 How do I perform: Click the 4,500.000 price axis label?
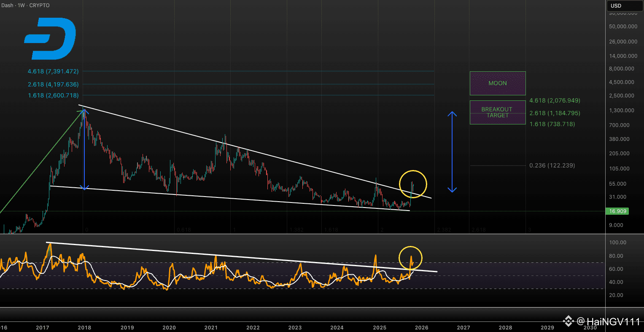pos(621,82)
